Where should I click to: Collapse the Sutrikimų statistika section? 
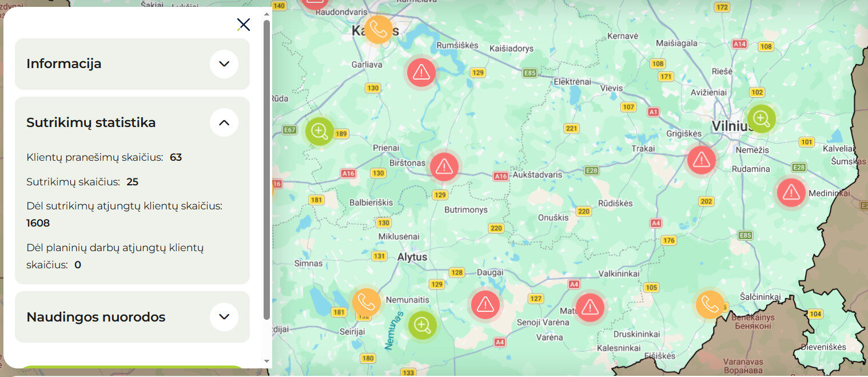224,122
